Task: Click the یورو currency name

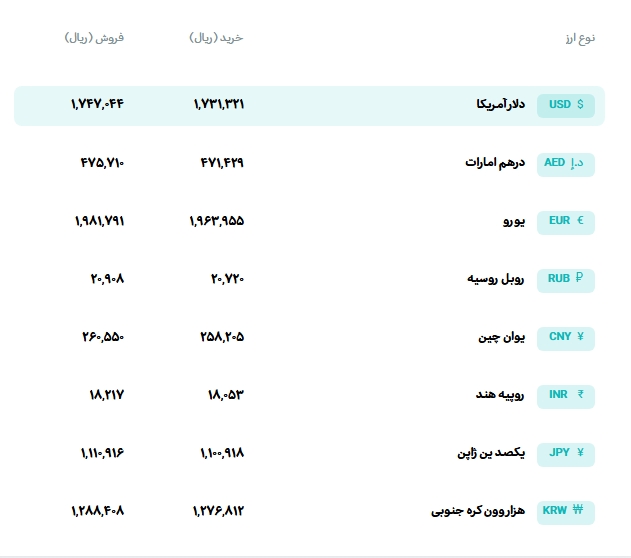Action: click(x=514, y=221)
